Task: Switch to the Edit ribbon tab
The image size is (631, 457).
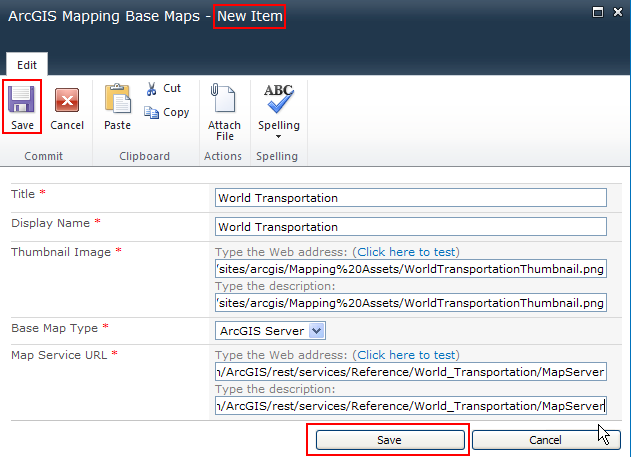Action: point(26,63)
